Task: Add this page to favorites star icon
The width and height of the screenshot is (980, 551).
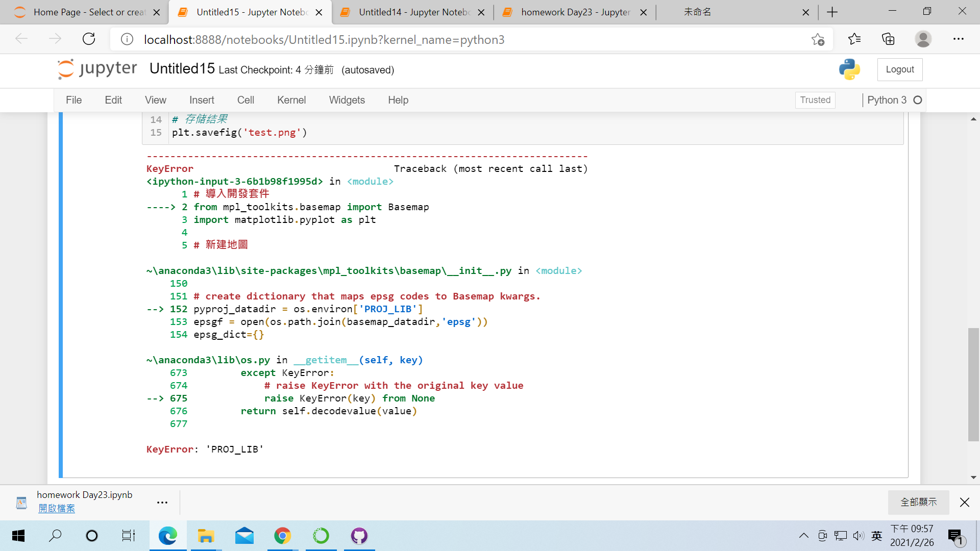Action: (x=818, y=39)
